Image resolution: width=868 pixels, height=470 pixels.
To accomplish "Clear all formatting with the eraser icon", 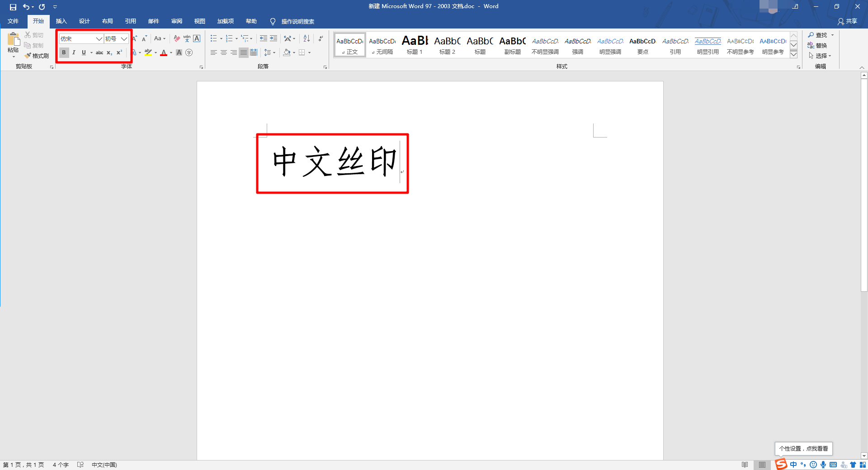I will coord(177,39).
